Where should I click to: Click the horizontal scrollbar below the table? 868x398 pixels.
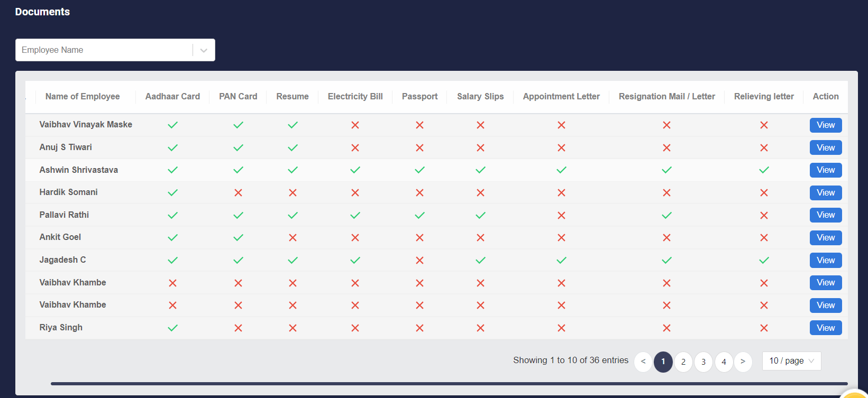point(449,384)
